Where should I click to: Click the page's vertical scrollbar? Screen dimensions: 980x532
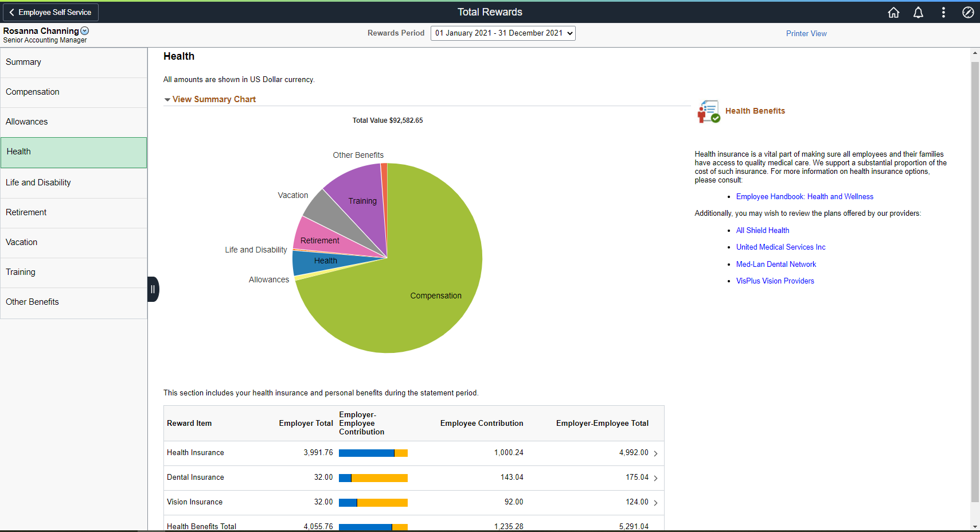(x=975, y=281)
